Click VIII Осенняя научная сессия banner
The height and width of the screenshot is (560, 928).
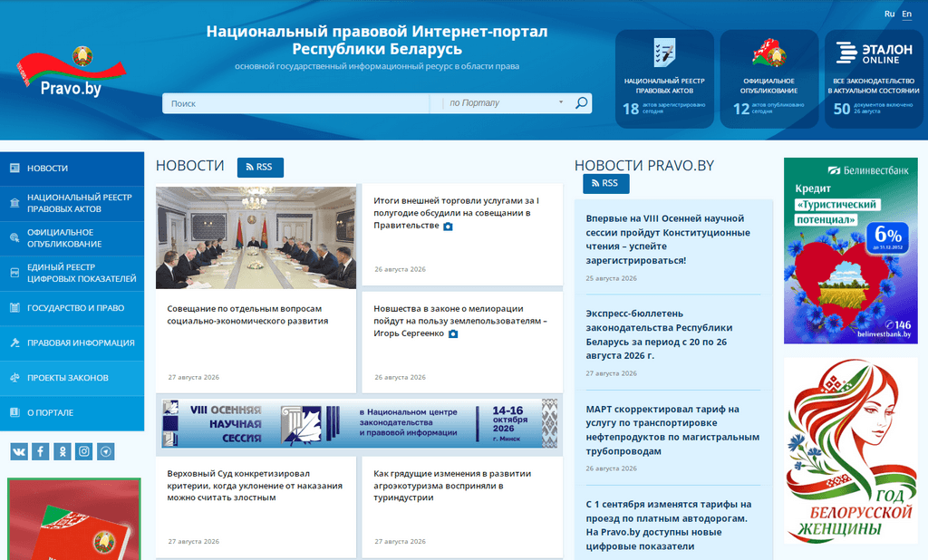pos(359,424)
